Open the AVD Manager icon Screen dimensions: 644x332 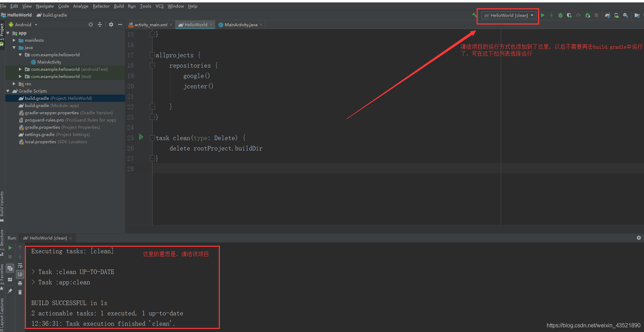click(x=616, y=15)
